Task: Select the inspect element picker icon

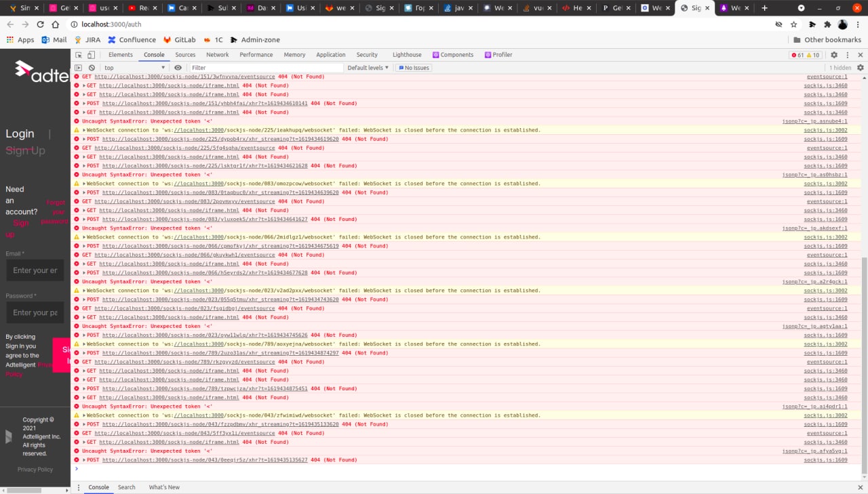Action: 79,55
